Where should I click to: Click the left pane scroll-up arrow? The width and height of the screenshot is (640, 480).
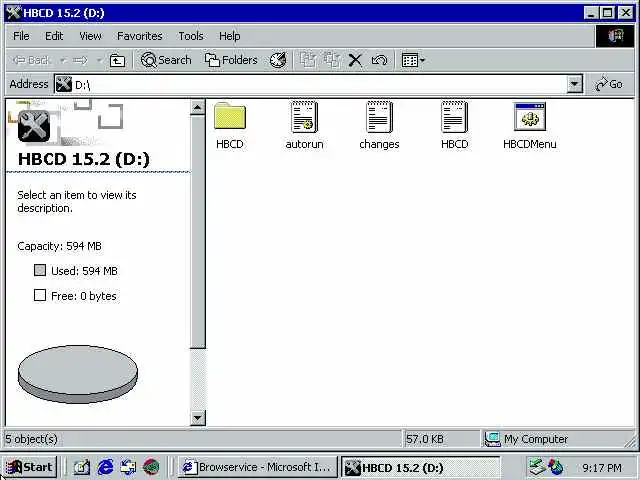(x=198, y=107)
